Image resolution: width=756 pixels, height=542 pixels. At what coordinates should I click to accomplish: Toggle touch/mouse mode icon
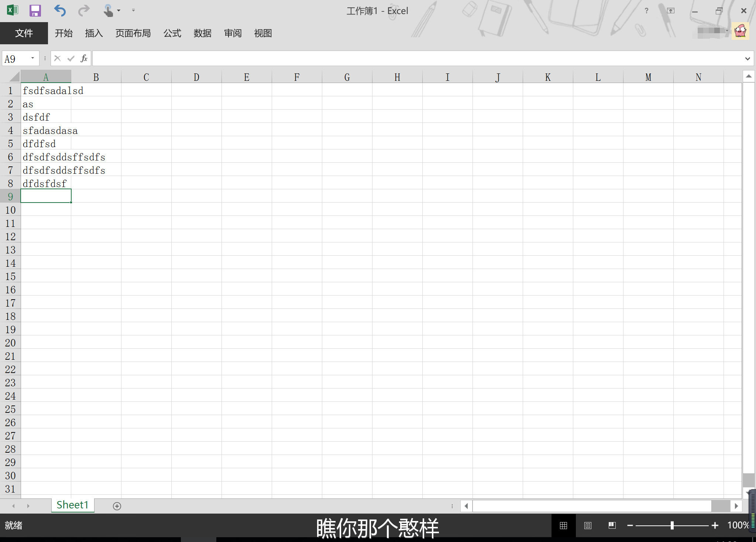(108, 11)
